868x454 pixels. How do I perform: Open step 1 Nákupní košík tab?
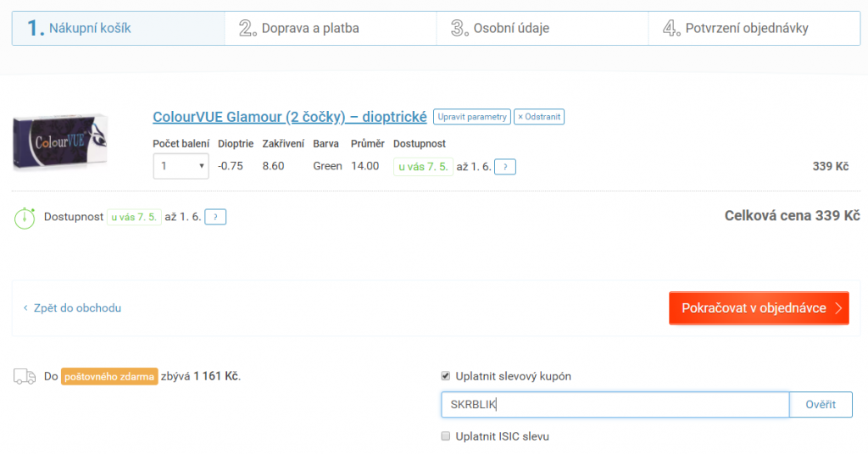pos(119,28)
